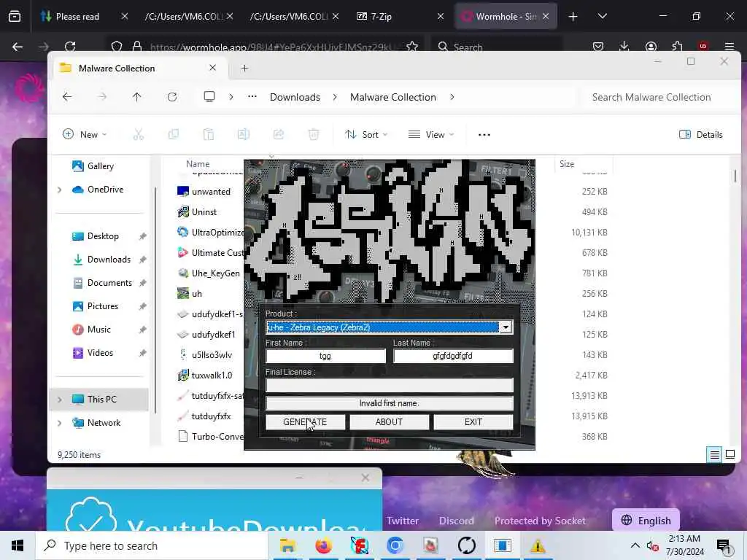Show hidden system tray icons
The width and height of the screenshot is (747, 560).
(635, 545)
